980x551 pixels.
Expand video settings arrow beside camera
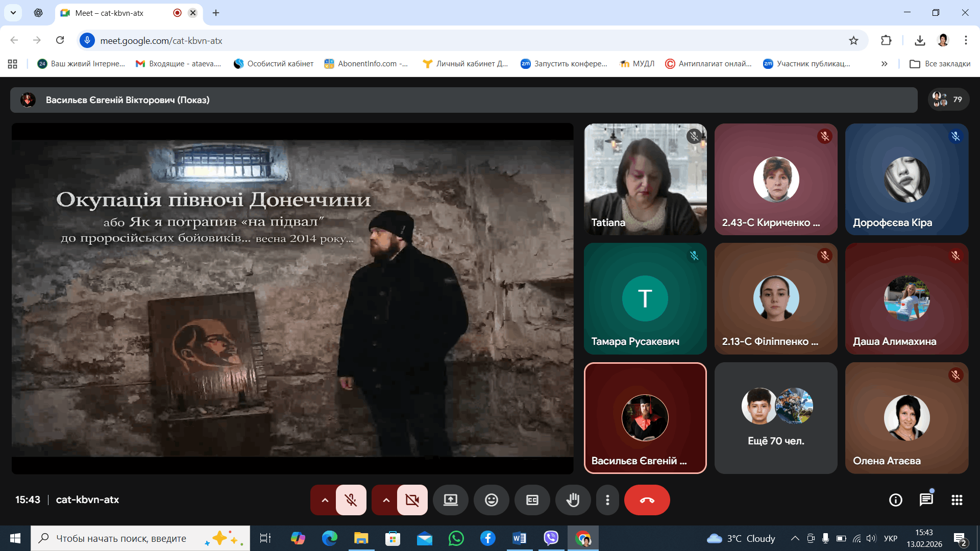click(x=386, y=500)
